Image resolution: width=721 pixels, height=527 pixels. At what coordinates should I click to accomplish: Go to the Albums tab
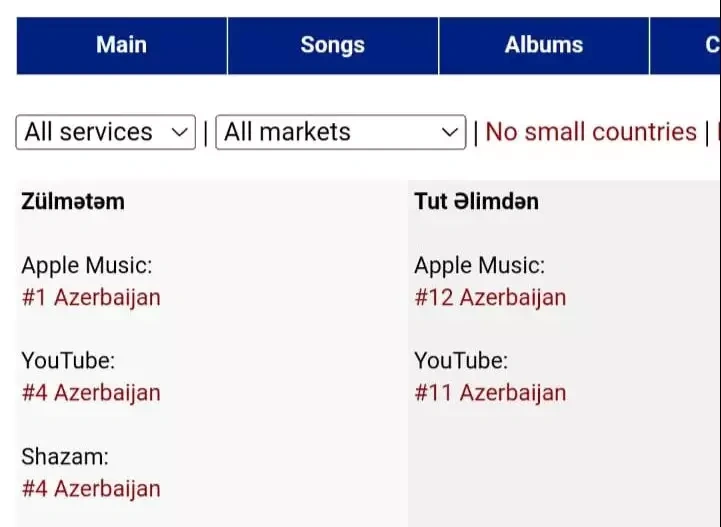click(543, 45)
